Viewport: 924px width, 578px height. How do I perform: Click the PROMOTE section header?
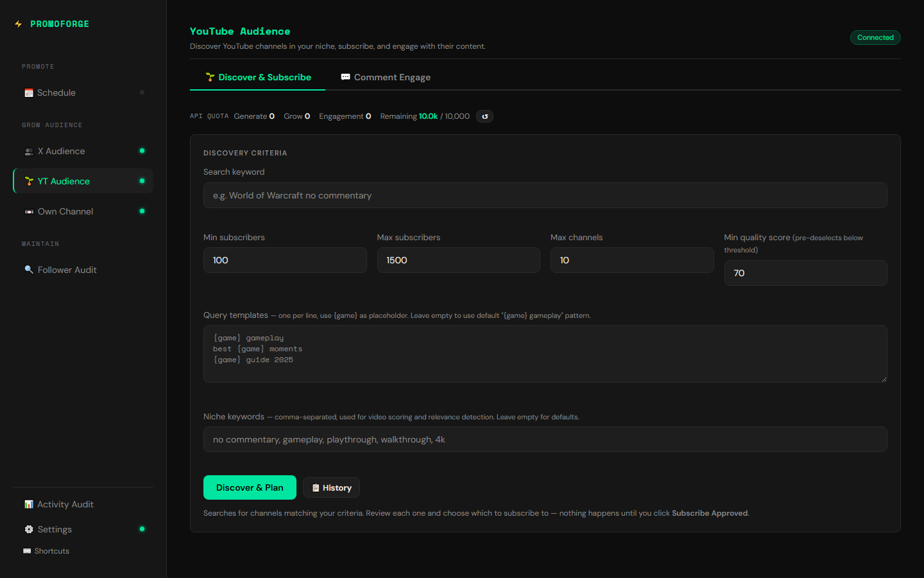point(38,67)
